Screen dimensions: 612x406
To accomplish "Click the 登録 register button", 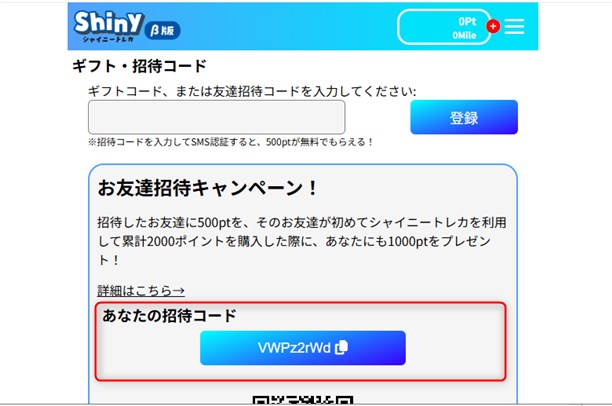I will 464,117.
